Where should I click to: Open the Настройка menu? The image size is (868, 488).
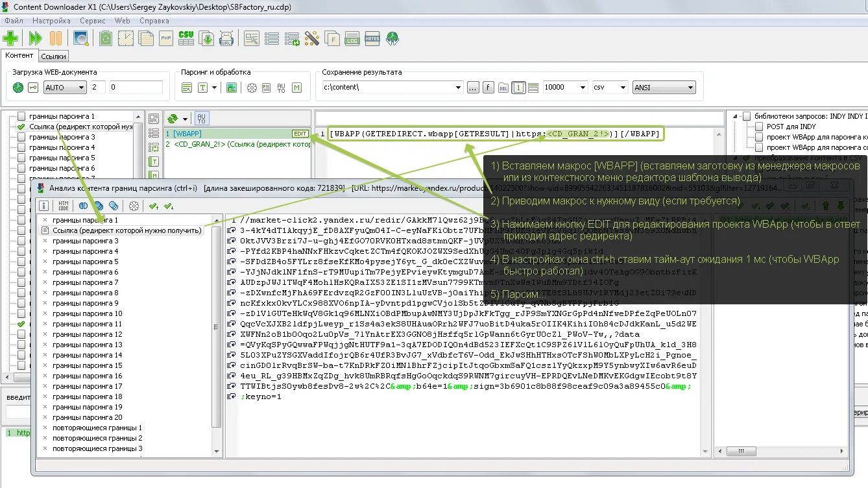pyautogui.click(x=51, y=21)
